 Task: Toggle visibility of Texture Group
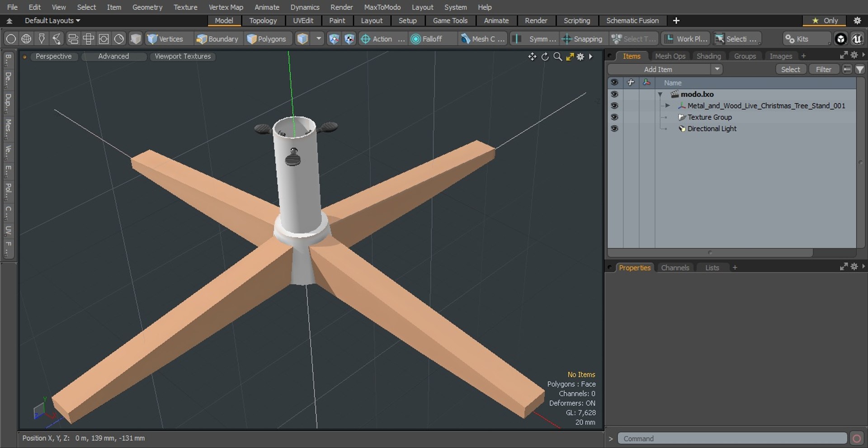[614, 117]
